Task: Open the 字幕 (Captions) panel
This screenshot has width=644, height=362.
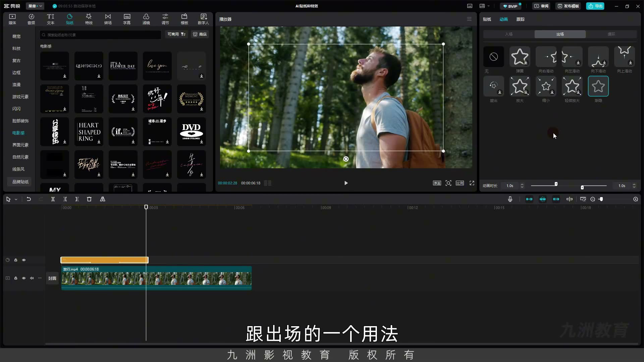Action: pos(127,19)
